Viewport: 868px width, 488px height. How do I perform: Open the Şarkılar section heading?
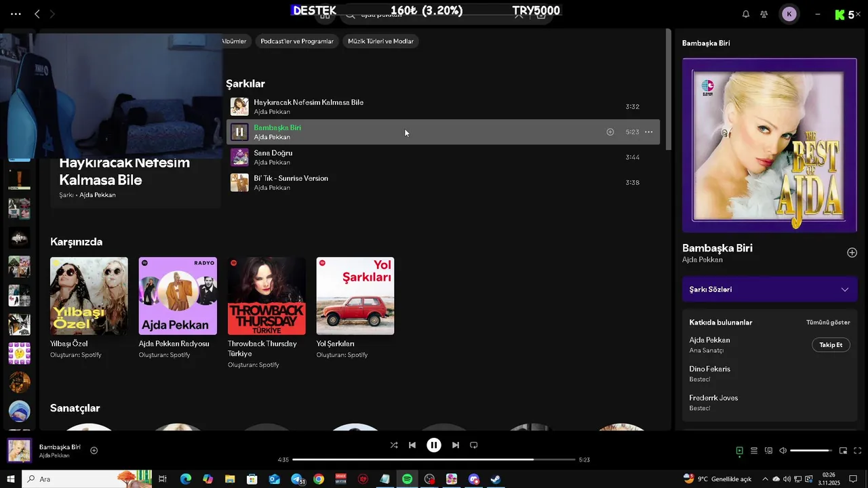[245, 83]
